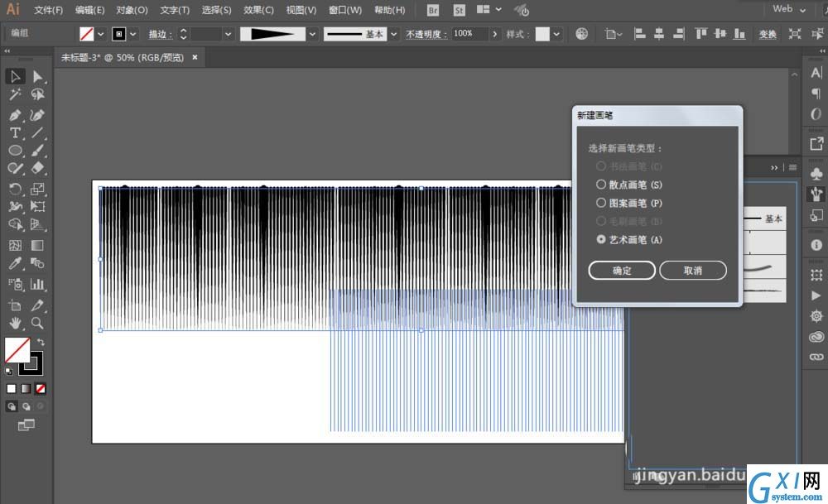Select the Pen tool

click(x=15, y=115)
